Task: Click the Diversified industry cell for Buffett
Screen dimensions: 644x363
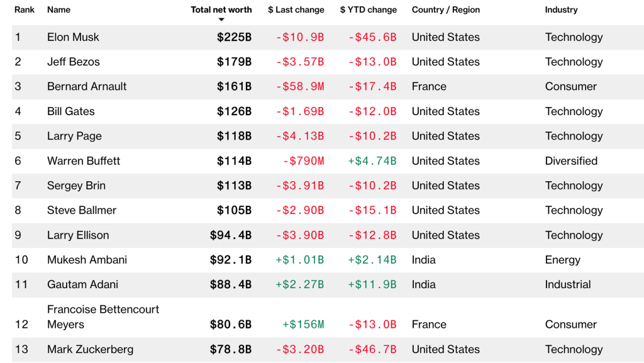Action: pos(571,161)
